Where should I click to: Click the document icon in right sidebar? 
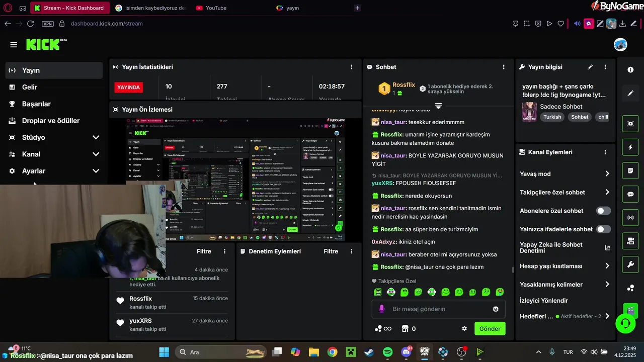[x=630, y=171]
